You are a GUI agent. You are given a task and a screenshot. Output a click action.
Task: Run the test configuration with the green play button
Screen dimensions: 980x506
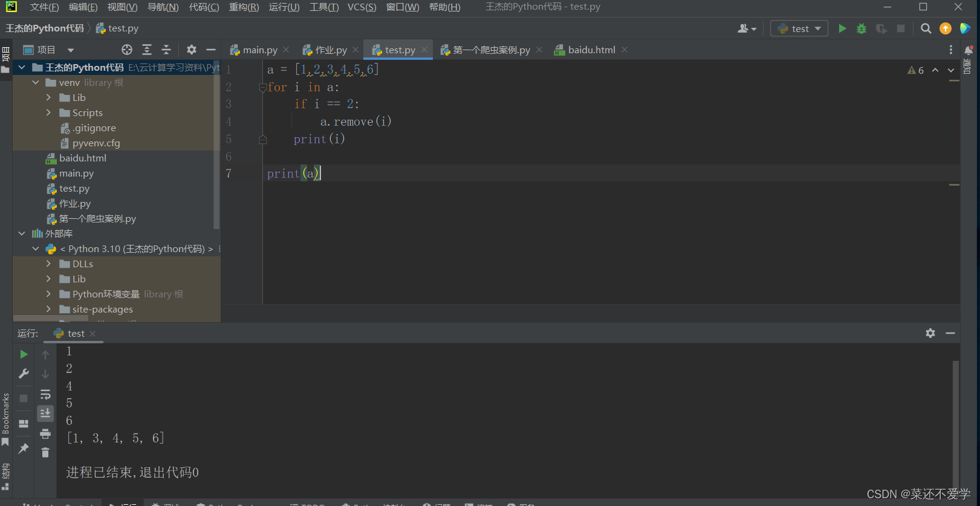coord(842,28)
